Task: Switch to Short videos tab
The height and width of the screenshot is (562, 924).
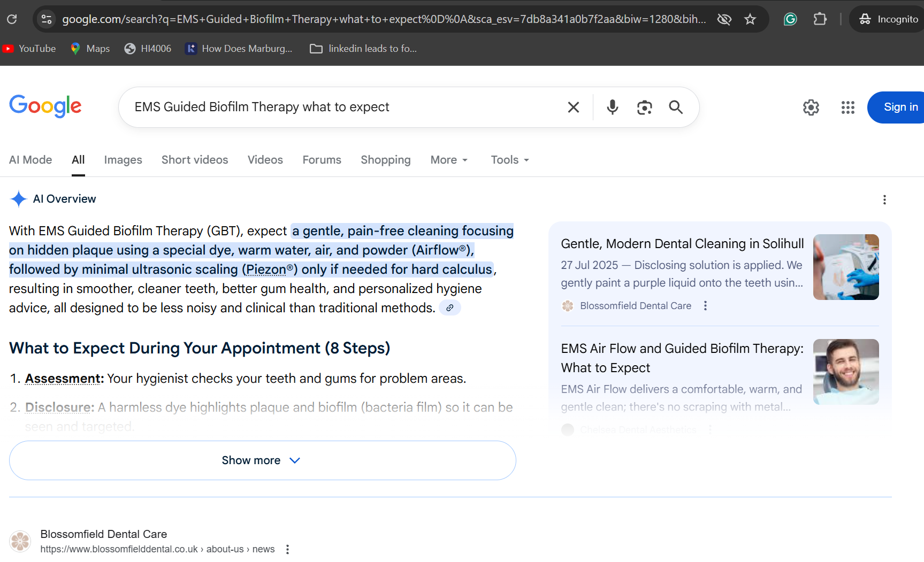Action: pyautogui.click(x=195, y=160)
